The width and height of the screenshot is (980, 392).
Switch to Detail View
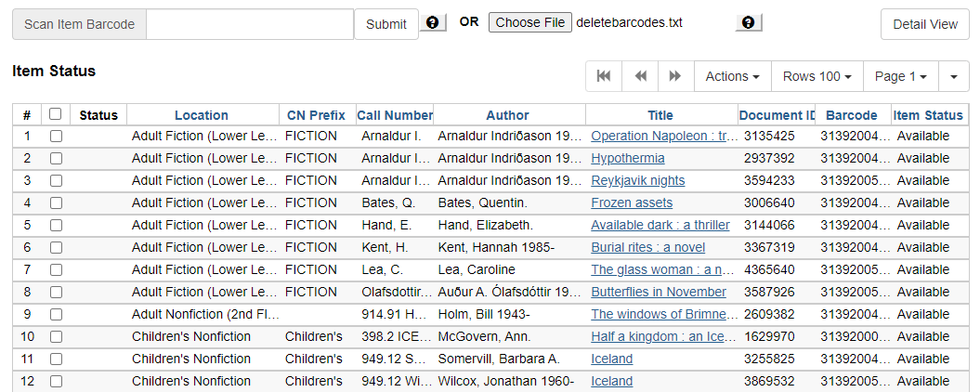coord(924,24)
